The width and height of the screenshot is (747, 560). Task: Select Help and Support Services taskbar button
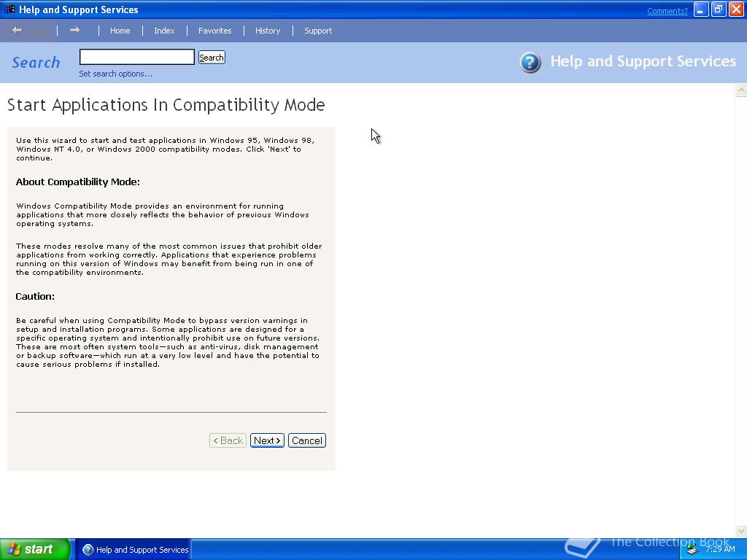pos(135,550)
